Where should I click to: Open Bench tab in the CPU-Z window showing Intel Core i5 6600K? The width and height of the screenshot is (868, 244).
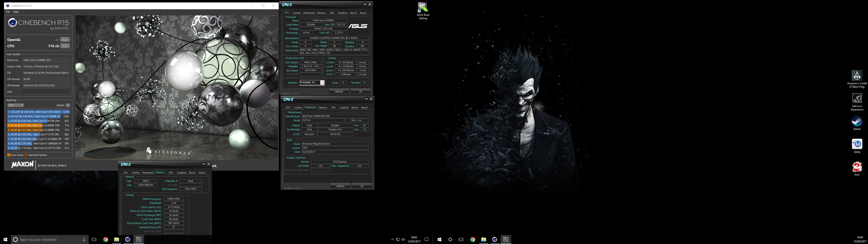[353, 13]
